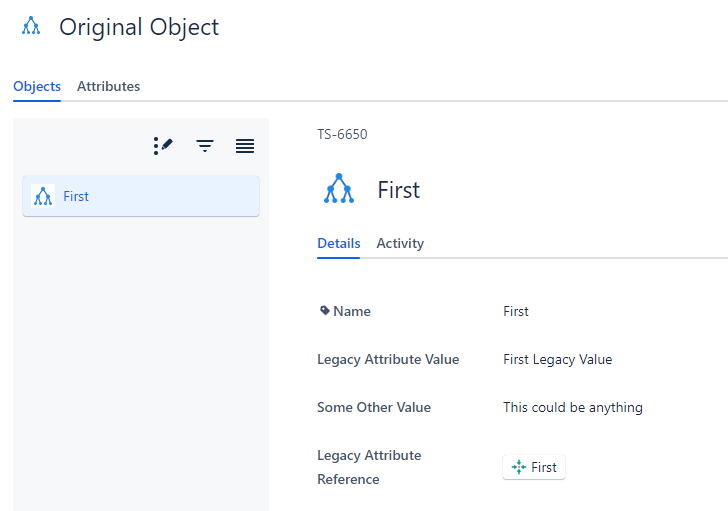Click the First Legacy Value field

pos(557,359)
